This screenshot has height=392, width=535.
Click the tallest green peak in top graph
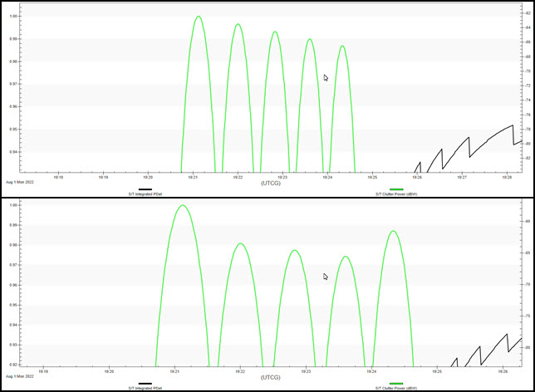pos(199,17)
